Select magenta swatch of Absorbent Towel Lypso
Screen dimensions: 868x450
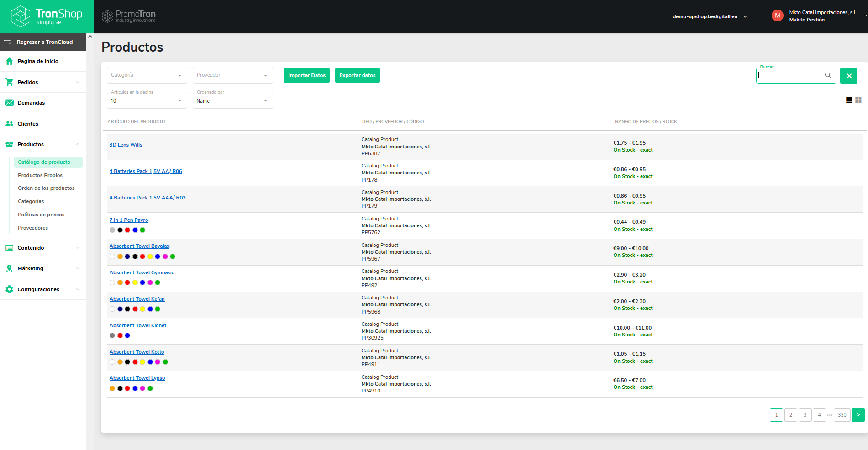[x=142, y=388]
